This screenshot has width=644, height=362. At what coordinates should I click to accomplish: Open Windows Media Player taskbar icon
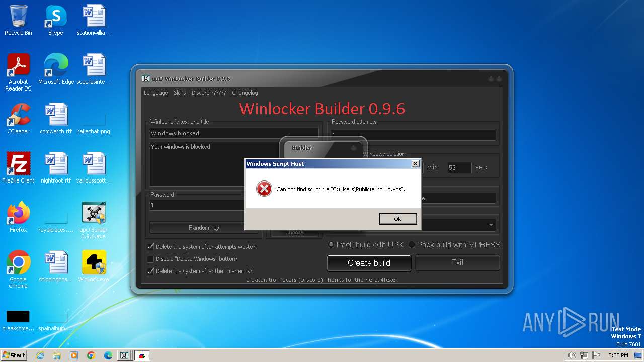click(x=74, y=355)
